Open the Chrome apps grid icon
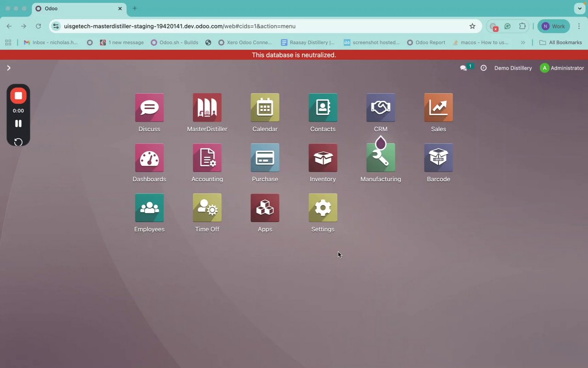Image resolution: width=588 pixels, height=368 pixels. click(8, 42)
